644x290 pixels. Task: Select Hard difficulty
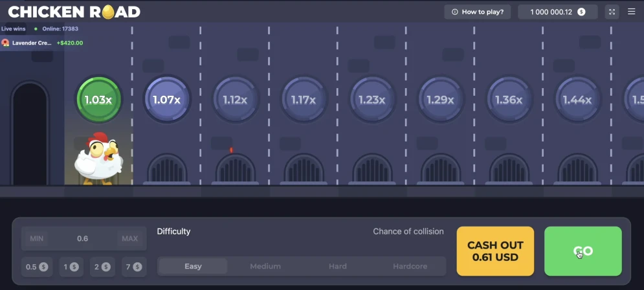337,266
